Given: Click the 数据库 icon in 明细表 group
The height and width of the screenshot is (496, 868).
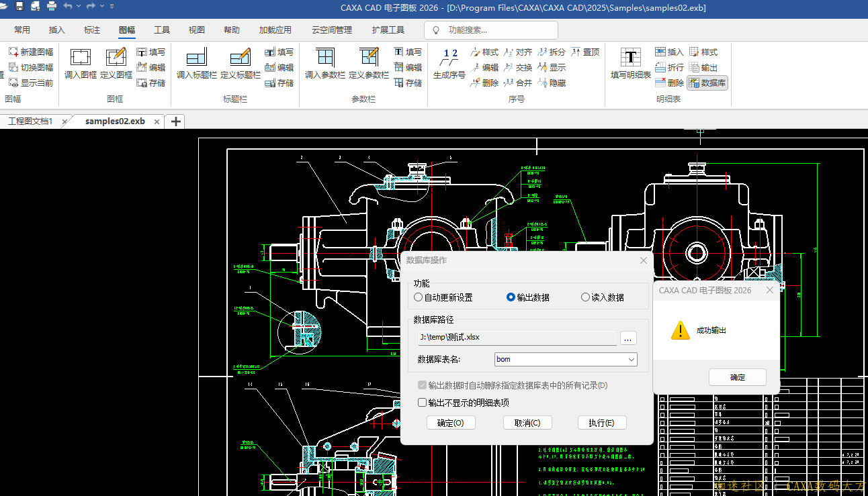Looking at the screenshot, I should pyautogui.click(x=707, y=83).
